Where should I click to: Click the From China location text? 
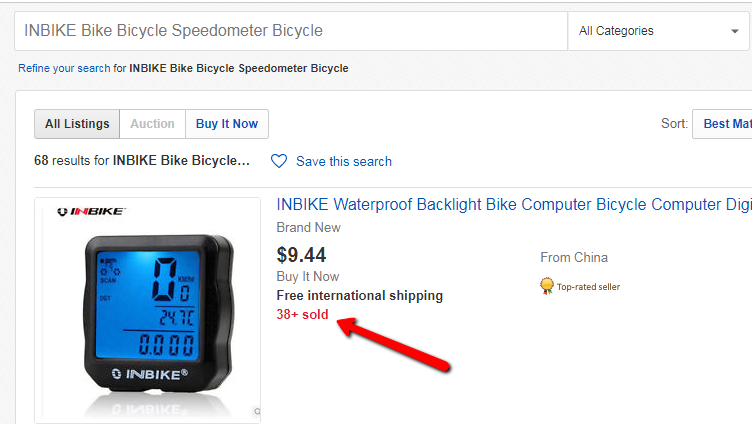pos(574,257)
